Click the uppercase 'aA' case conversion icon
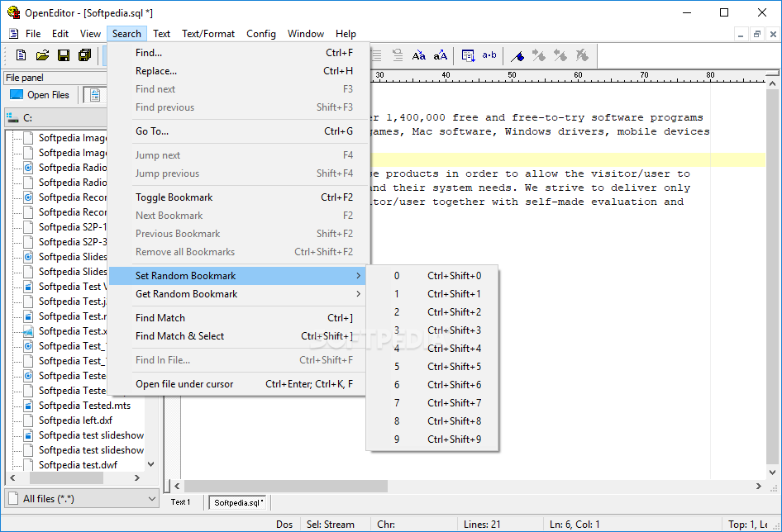 coord(440,55)
